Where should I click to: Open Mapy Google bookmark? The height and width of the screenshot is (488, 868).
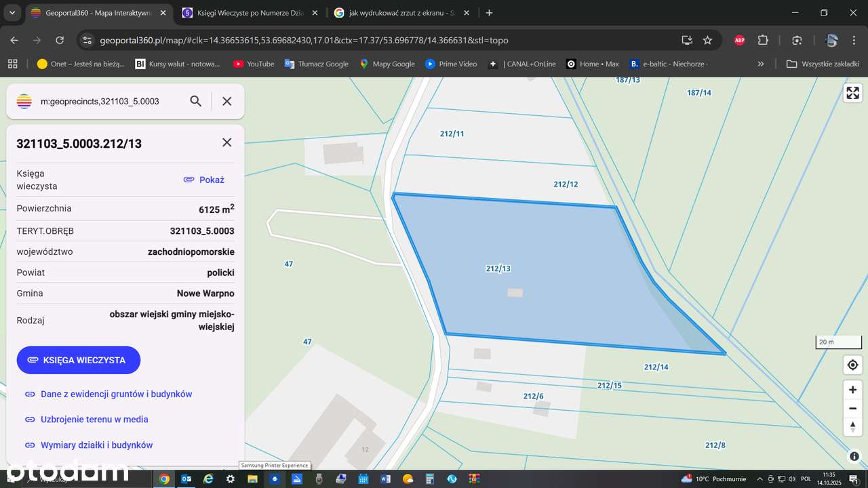pos(387,64)
